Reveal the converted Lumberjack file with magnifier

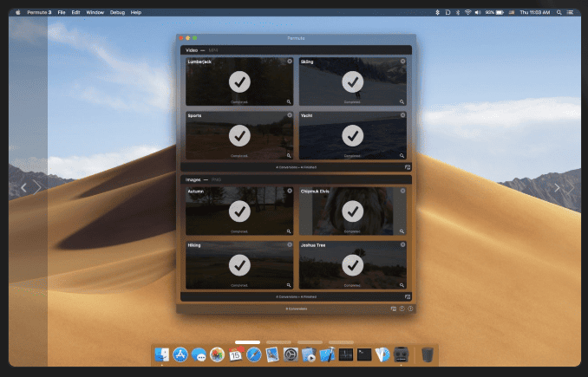tap(289, 101)
